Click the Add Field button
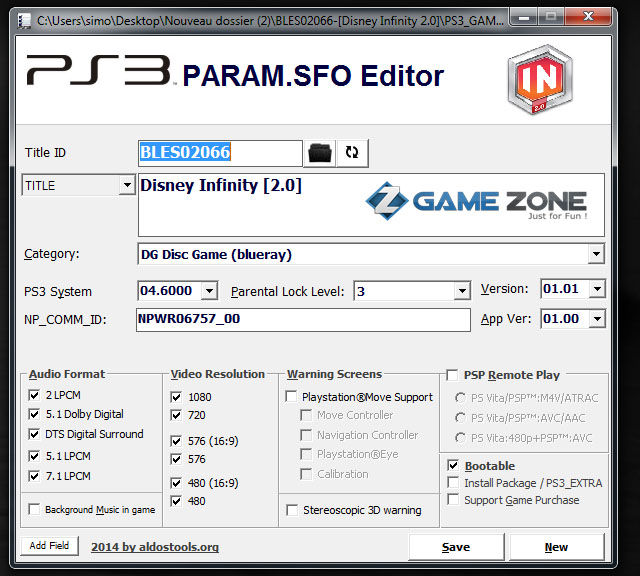This screenshot has width=640, height=576. [49, 546]
